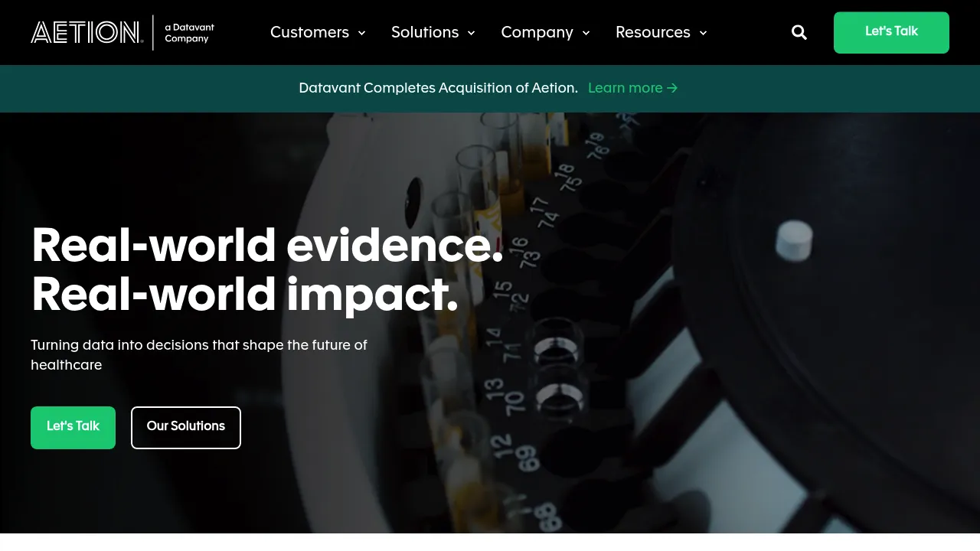The width and height of the screenshot is (980, 551).
Task: Expand the Solutions dropdown chevron
Action: tap(471, 33)
